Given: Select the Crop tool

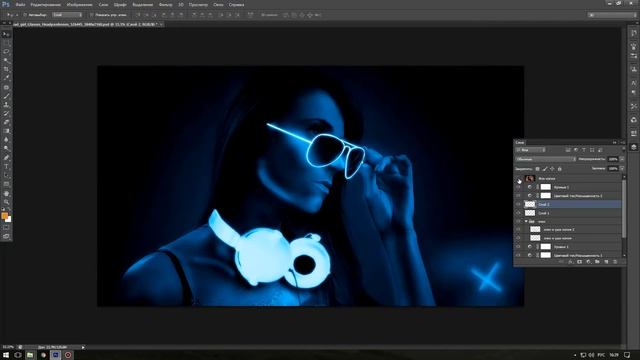Looking at the screenshot, I should point(6,69).
